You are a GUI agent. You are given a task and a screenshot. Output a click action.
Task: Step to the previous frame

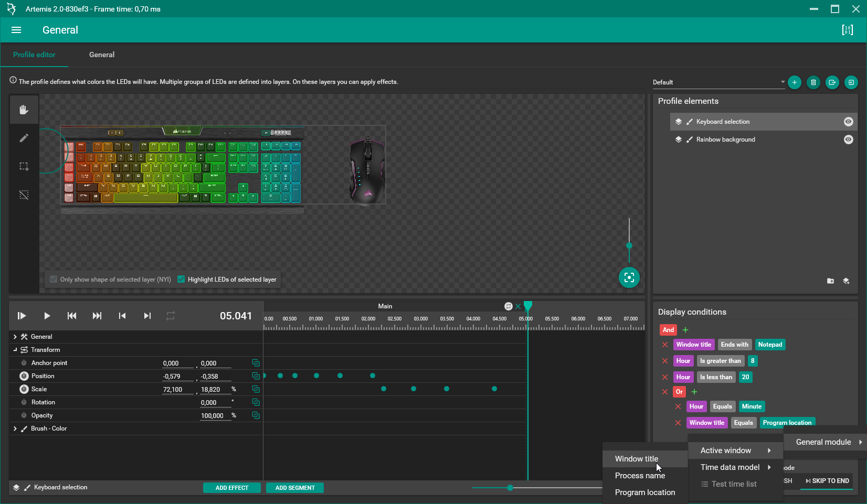tap(122, 316)
